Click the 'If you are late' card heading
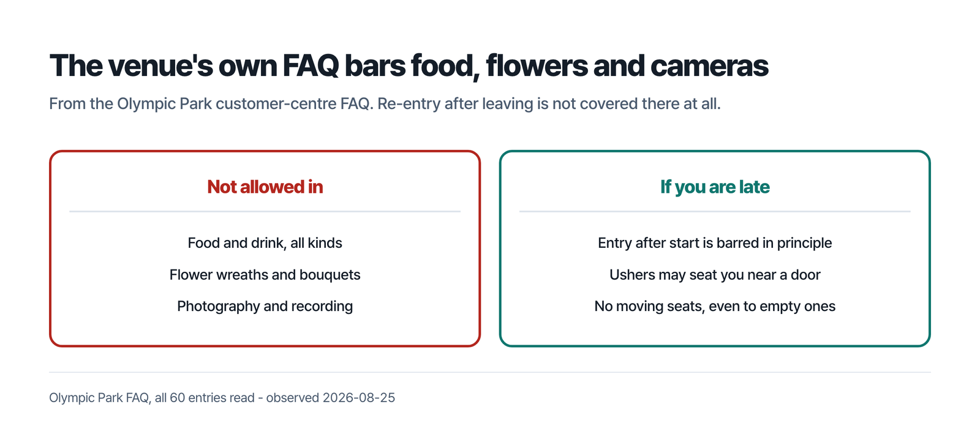The height and width of the screenshot is (445, 980). click(x=715, y=187)
